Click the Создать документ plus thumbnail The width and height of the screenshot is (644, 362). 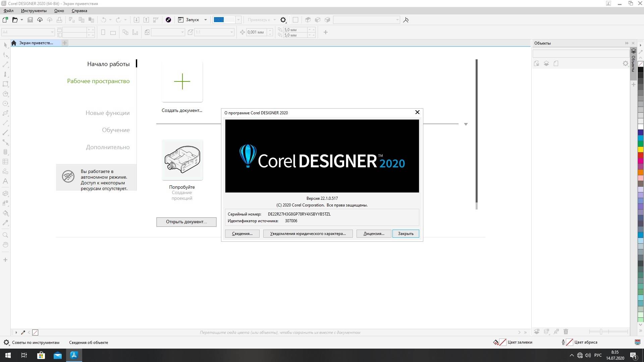182,81
